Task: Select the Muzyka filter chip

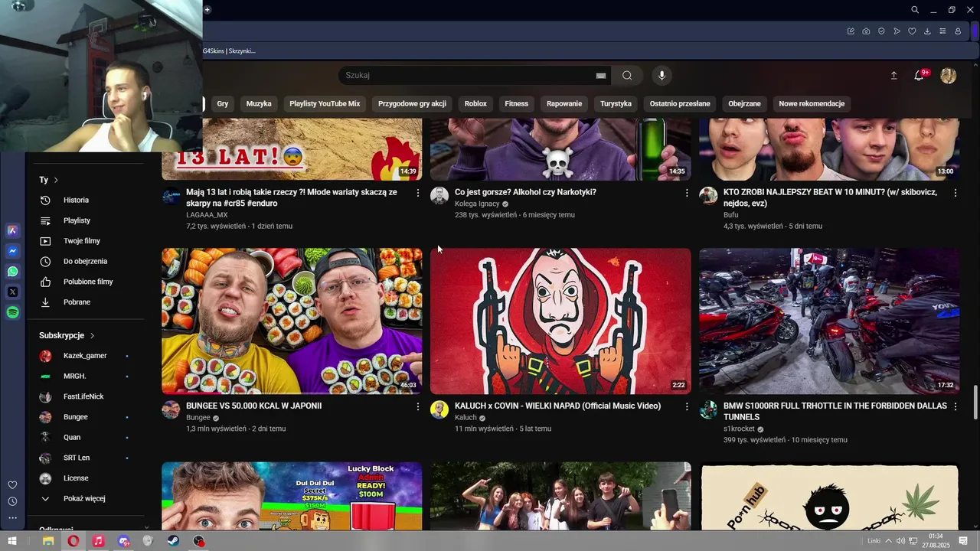Action: point(259,103)
